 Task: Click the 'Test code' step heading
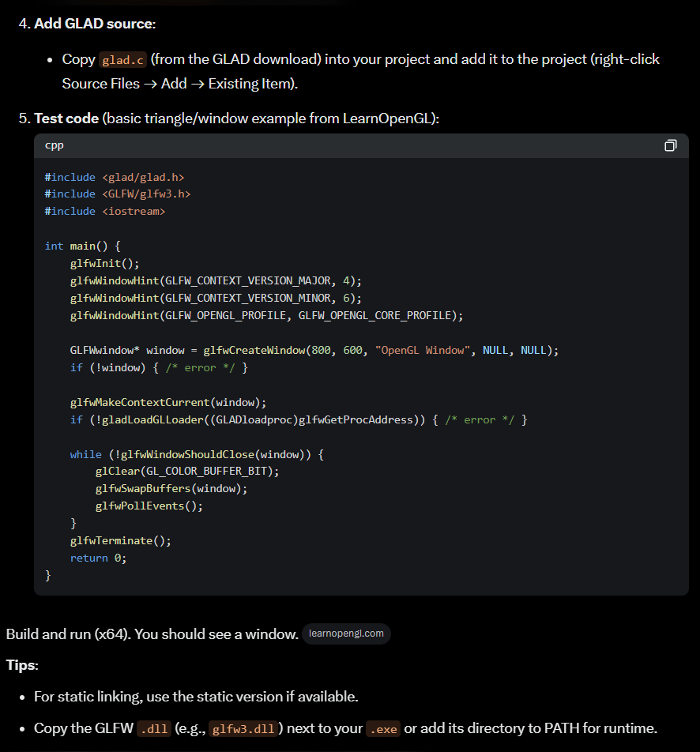coord(66,118)
